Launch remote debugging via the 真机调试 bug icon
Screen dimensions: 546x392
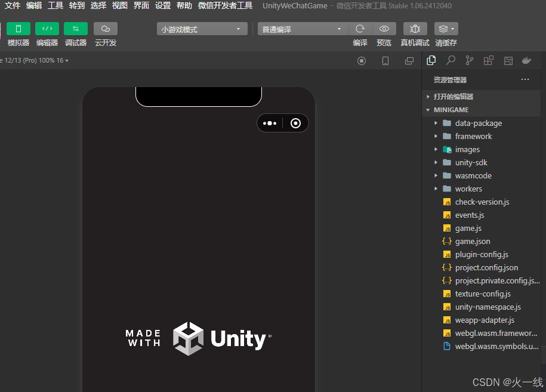tap(415, 28)
